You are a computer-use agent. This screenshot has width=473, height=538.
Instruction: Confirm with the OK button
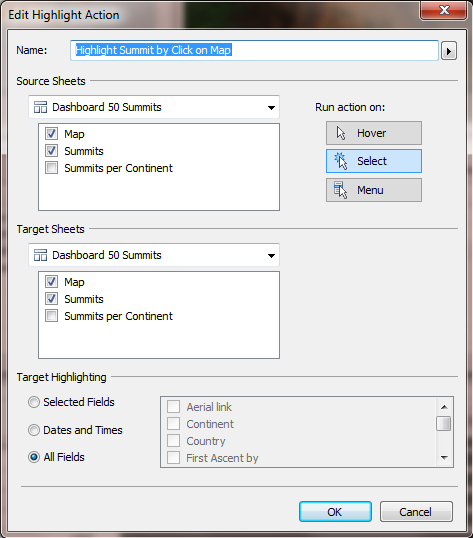tap(335, 512)
